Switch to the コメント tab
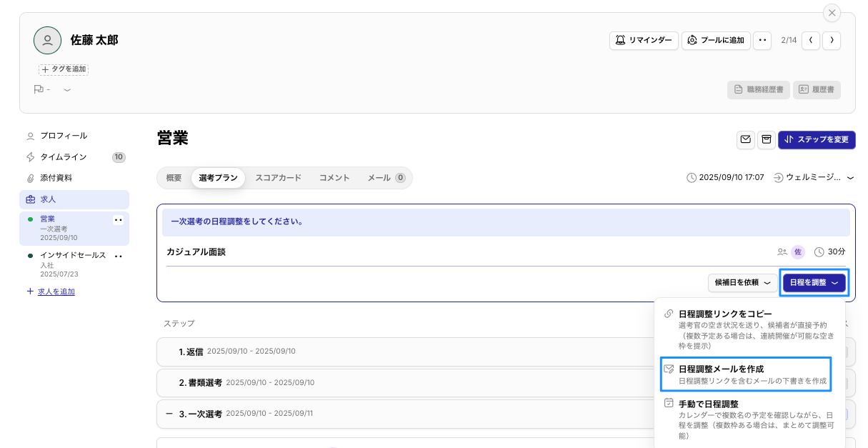The image size is (868, 448). [334, 178]
